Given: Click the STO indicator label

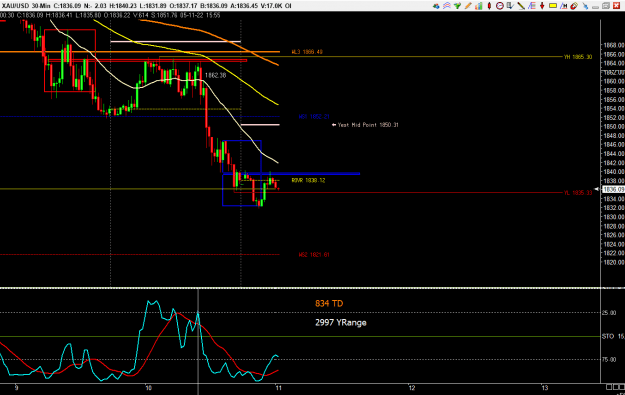Looking at the screenshot, I should [x=608, y=336].
